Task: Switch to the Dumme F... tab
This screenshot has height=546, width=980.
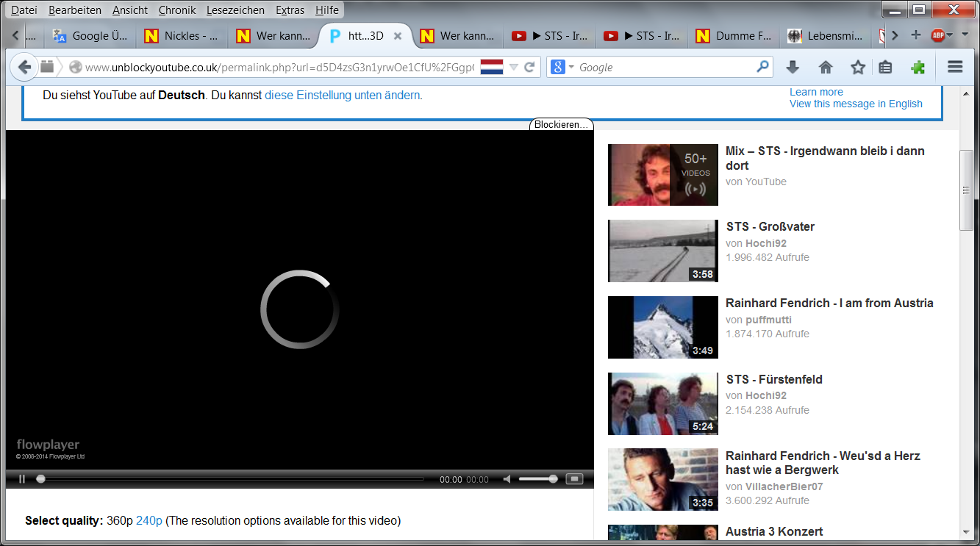Action: pyautogui.click(x=734, y=35)
